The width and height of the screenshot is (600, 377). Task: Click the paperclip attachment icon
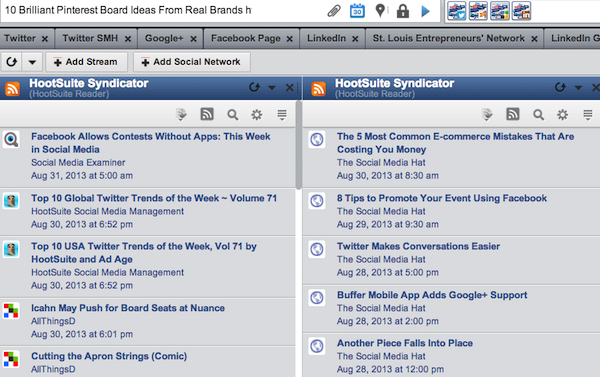coord(334,11)
